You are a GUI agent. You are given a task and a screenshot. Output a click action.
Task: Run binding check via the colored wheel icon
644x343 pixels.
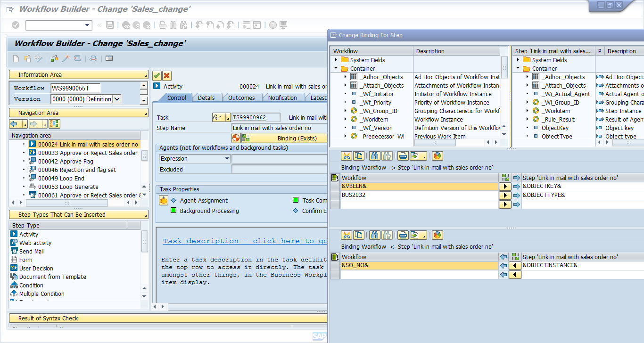[438, 156]
